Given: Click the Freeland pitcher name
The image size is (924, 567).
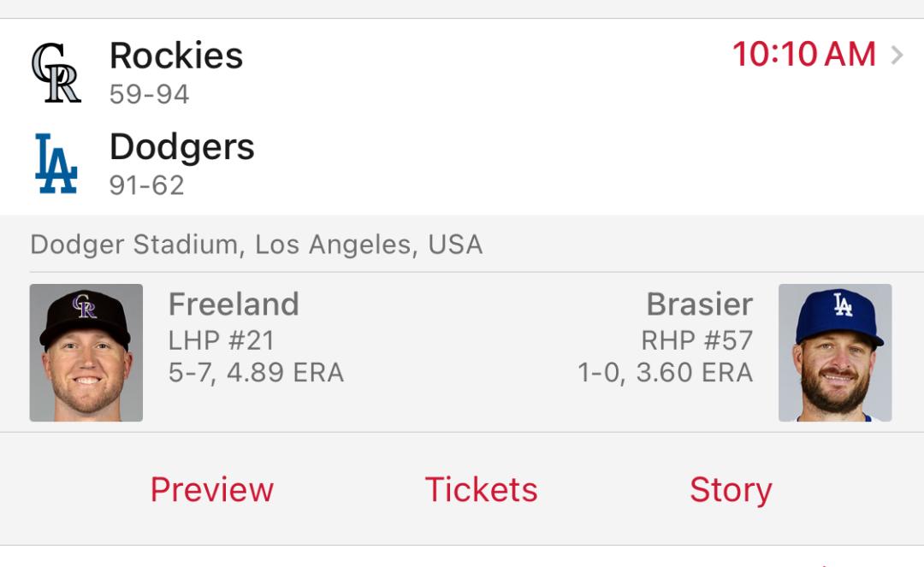Looking at the screenshot, I should click(x=234, y=304).
